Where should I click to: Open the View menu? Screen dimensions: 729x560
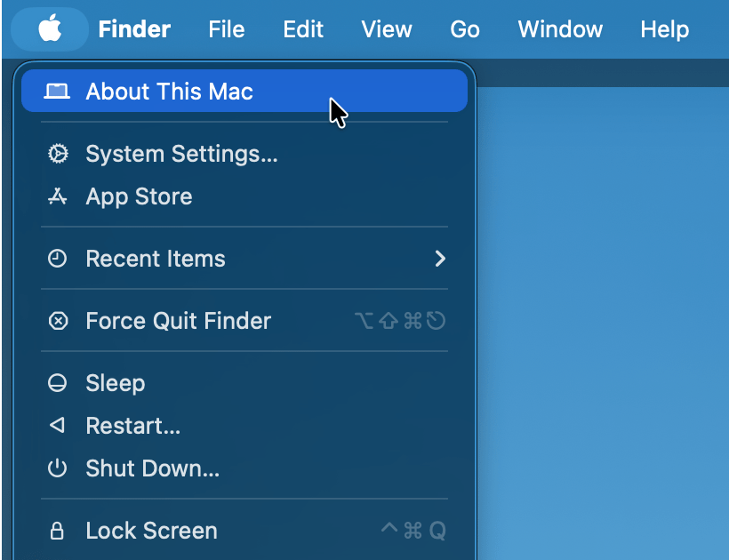tap(387, 29)
